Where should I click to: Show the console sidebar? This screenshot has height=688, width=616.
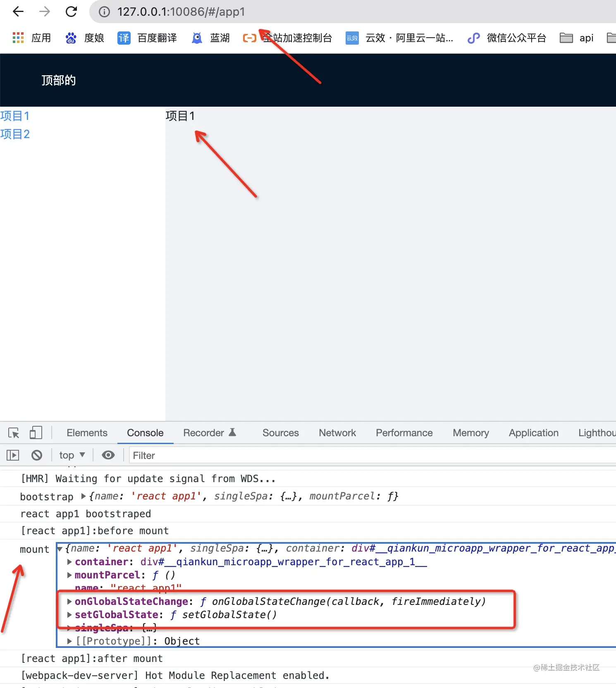(13, 455)
